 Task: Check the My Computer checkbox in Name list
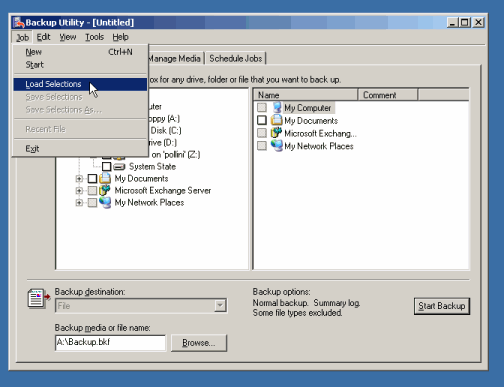tap(262, 108)
